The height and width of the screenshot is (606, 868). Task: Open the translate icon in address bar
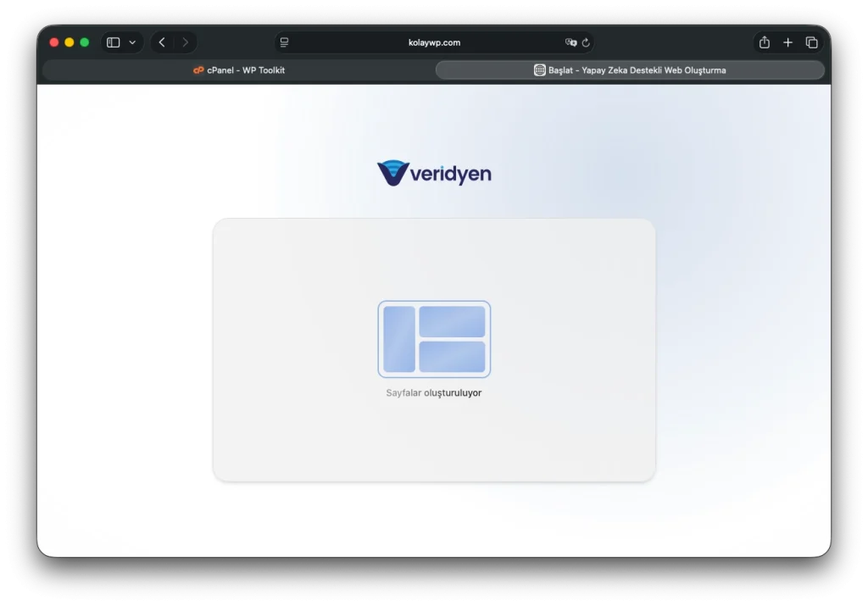point(570,42)
